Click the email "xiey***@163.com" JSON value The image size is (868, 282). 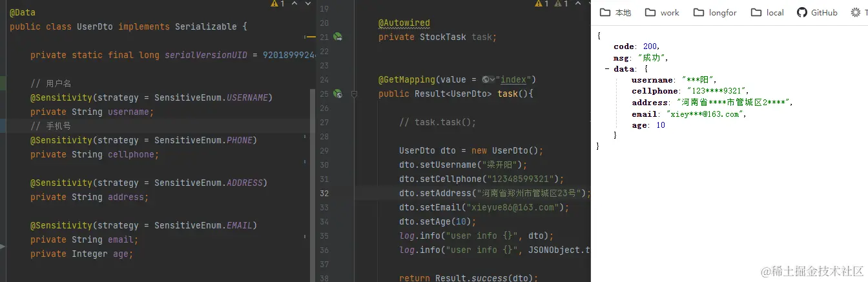tap(706, 114)
